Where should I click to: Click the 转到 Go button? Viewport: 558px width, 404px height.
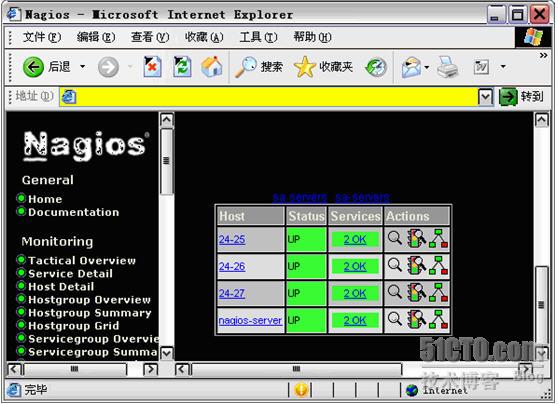click(521, 96)
